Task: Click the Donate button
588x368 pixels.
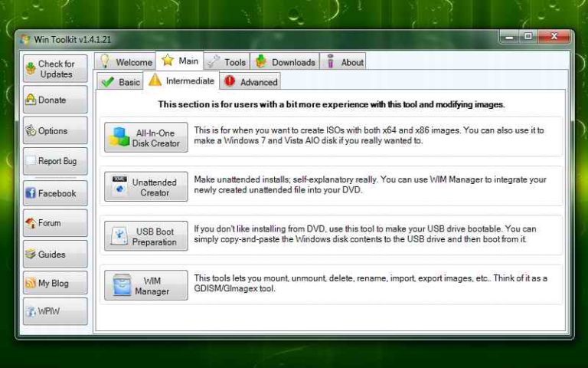Action: pos(55,100)
